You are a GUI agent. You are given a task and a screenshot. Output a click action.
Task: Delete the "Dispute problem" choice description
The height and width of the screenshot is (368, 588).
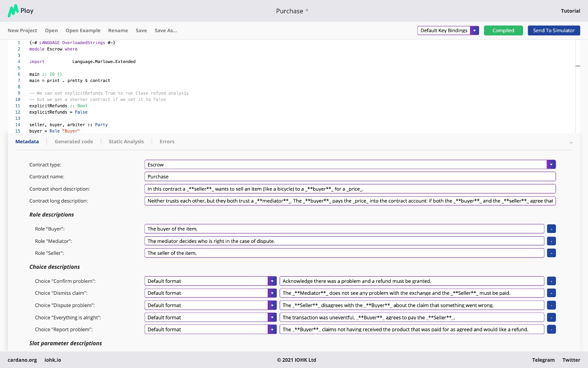click(551, 305)
